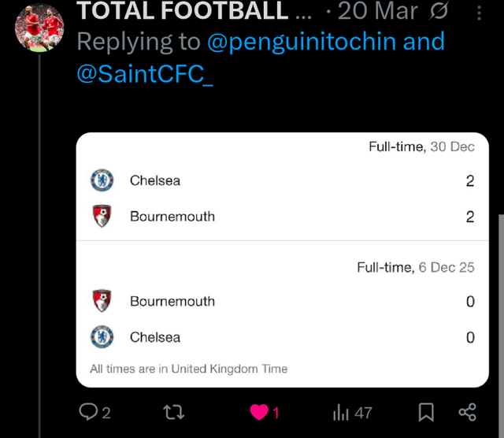Click the TOTAL FOOTBALL account name
The image size is (504, 438).
tap(183, 11)
